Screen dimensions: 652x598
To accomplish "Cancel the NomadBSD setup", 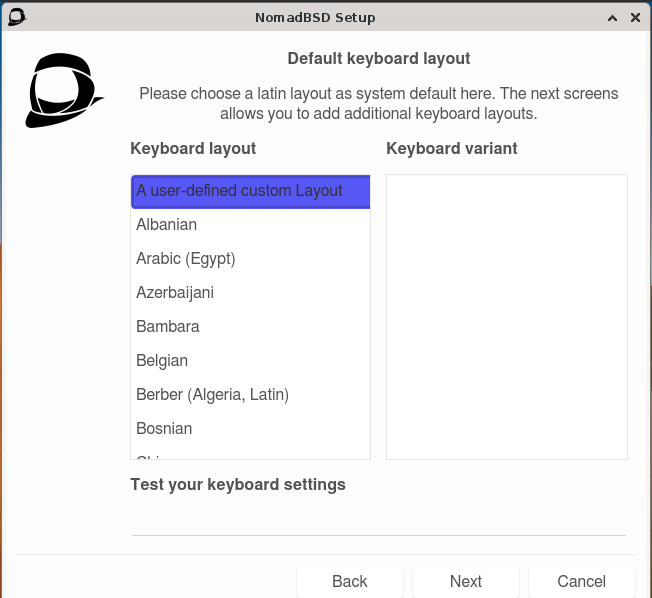I will coord(581,581).
